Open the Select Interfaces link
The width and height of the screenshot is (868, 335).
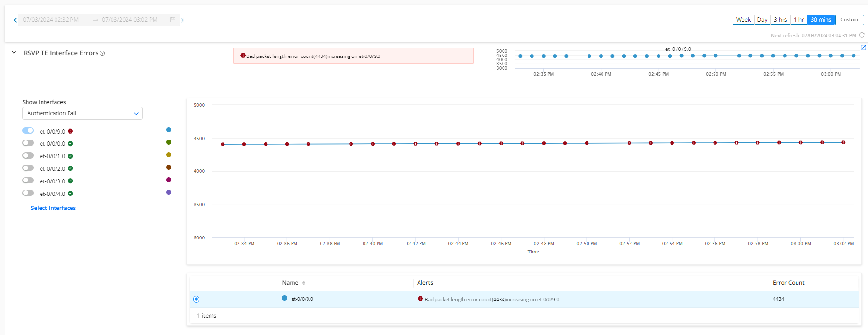[x=53, y=208]
